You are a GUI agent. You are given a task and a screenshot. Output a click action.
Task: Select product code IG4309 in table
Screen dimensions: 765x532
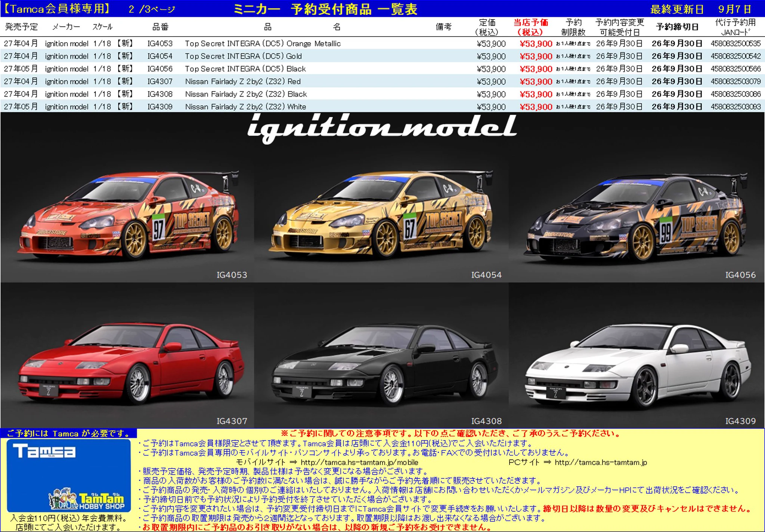160,107
